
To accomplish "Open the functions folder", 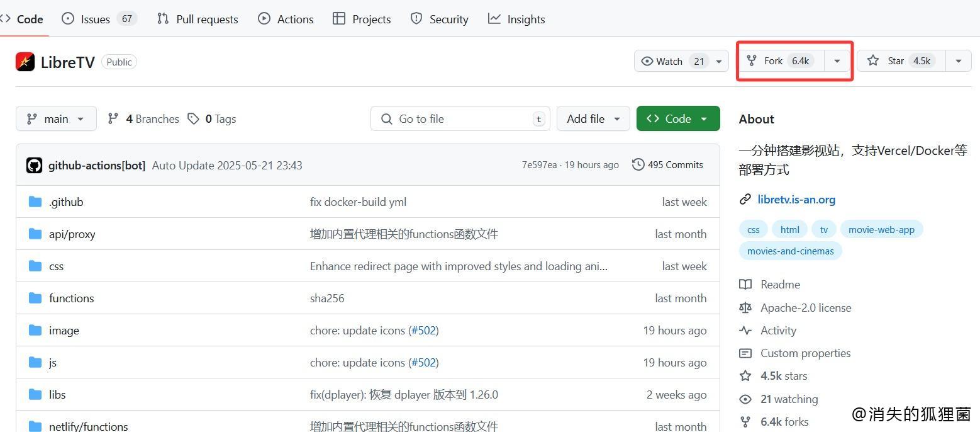I will (72, 298).
